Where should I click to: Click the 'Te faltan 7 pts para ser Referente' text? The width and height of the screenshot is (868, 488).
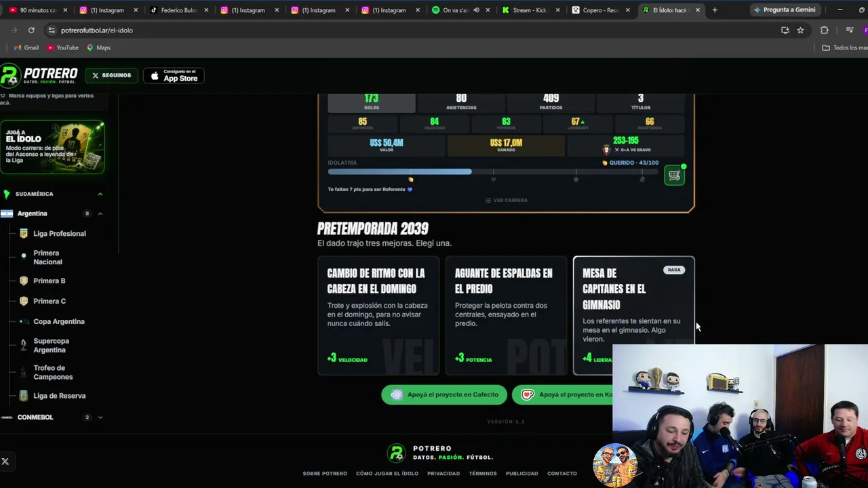(370, 190)
